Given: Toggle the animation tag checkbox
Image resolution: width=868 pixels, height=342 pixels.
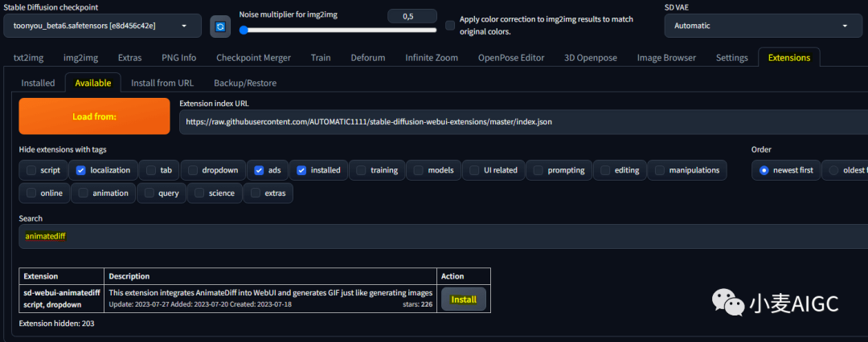Looking at the screenshot, I should tap(83, 193).
